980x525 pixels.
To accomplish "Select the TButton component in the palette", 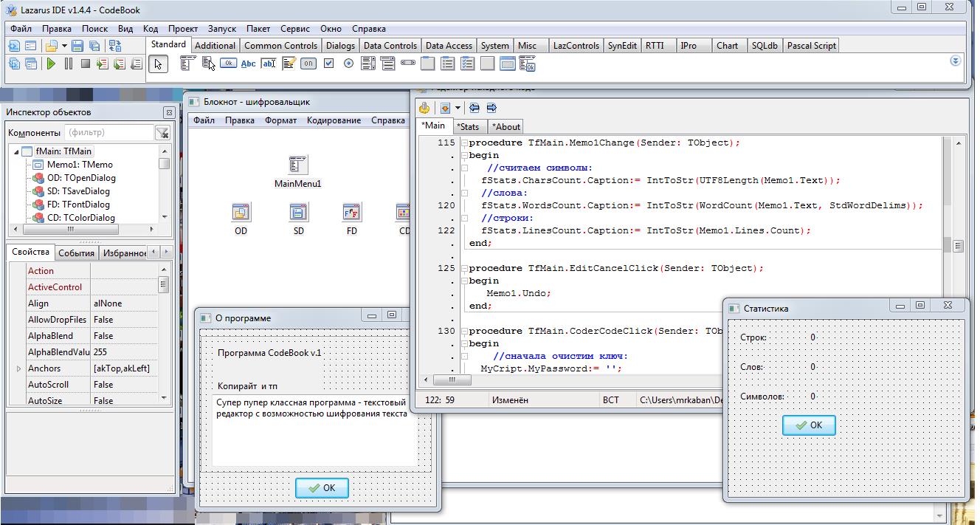I will click(228, 64).
